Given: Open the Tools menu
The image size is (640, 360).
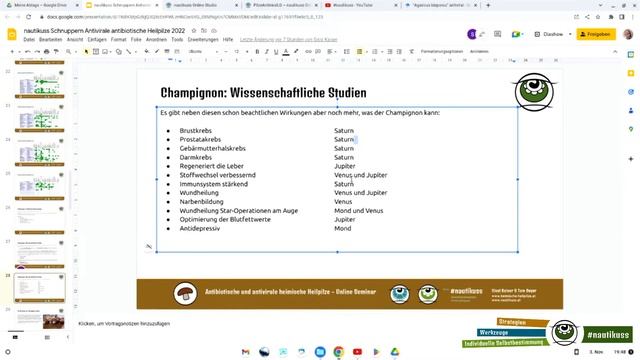Looking at the screenshot, I should (x=177, y=40).
